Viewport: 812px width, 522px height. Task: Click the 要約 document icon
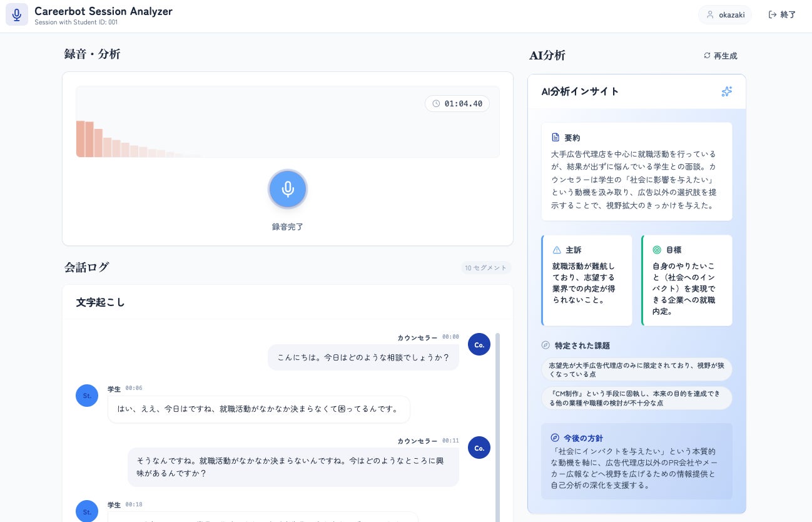(556, 137)
